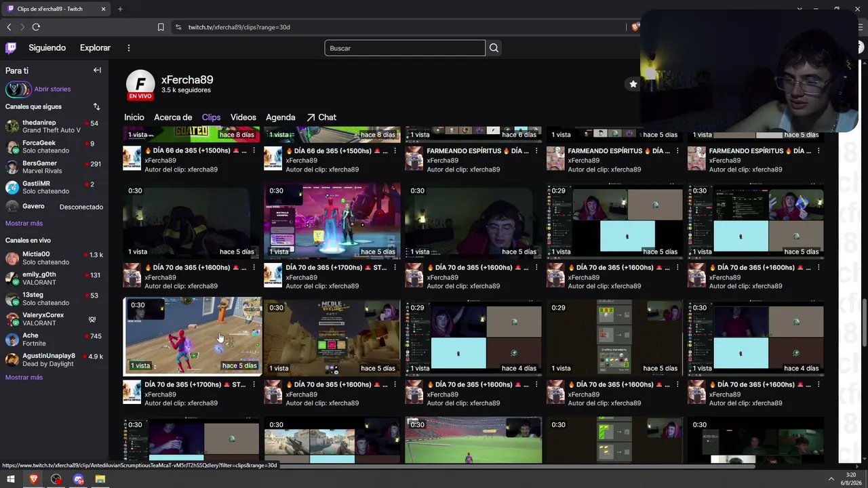Screen dimensions: 868x488
Task: Open the Agenda tab
Action: 281,117
